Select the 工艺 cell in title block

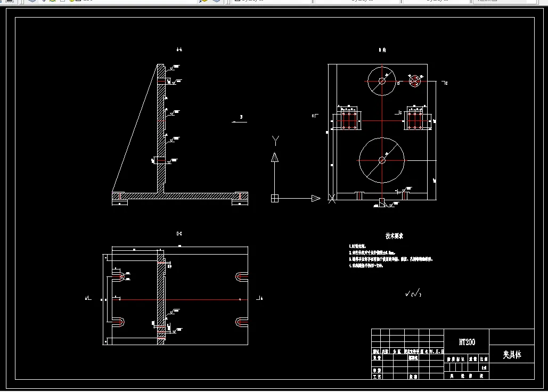click(377, 377)
